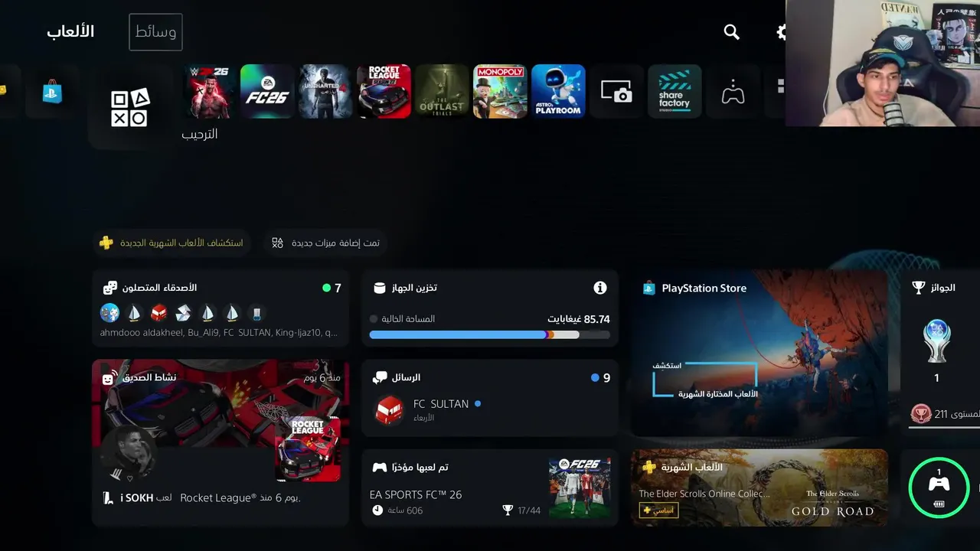The width and height of the screenshot is (980, 551).
Task: Open the connected controller status circle
Action: (939, 487)
